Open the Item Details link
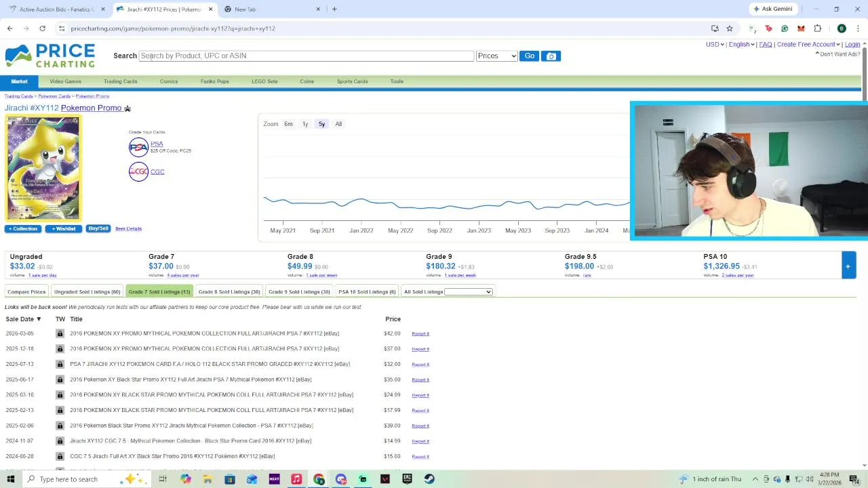The width and height of the screenshot is (868, 488). point(128,228)
